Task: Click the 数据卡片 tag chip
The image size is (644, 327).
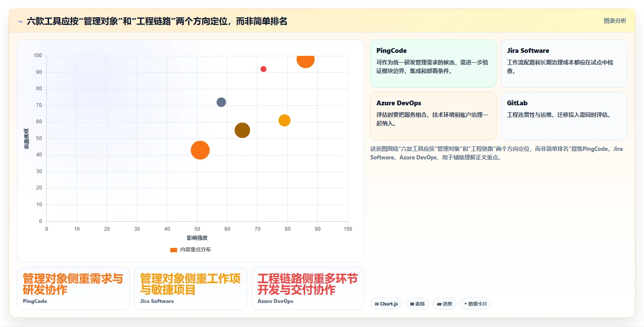Action: click(475, 304)
